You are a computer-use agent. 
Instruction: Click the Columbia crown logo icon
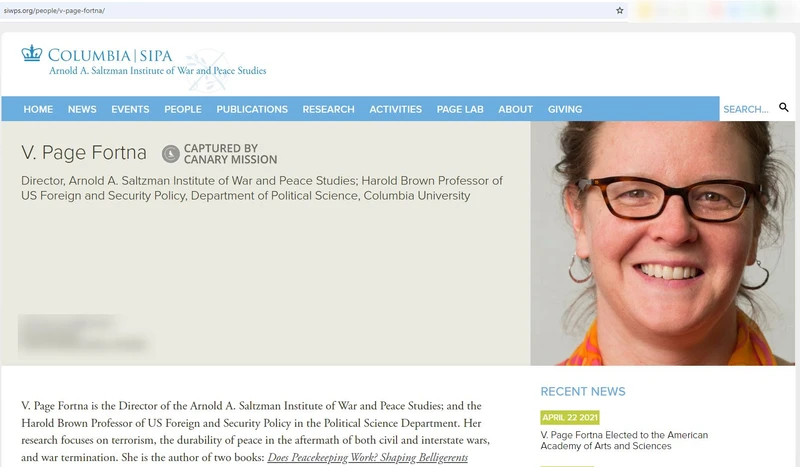click(32, 53)
